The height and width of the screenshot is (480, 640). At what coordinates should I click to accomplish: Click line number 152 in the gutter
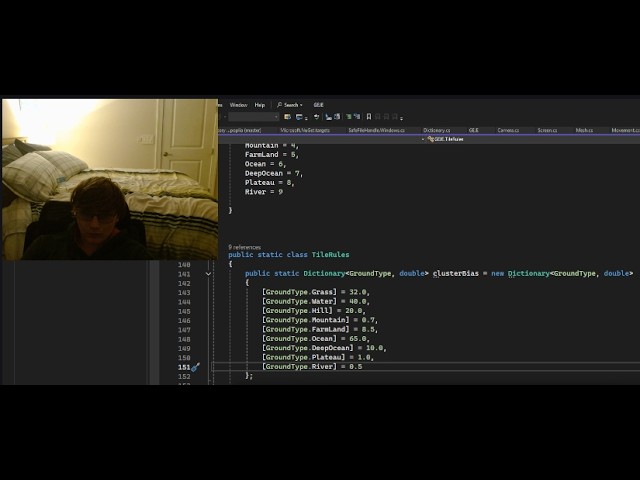pos(184,376)
